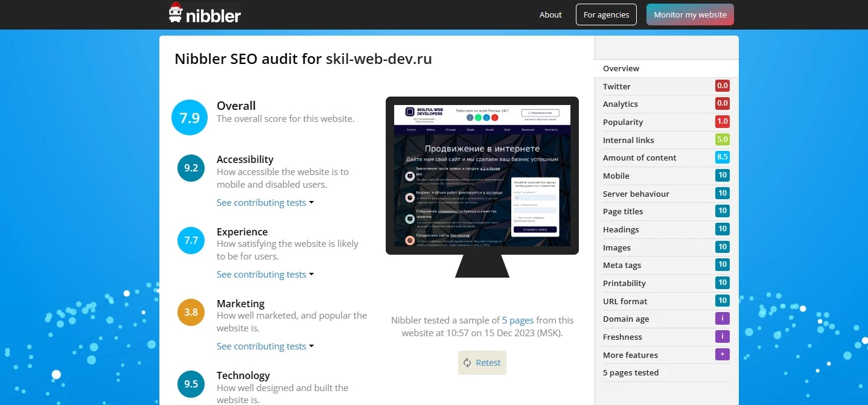Open the Printability test
This screenshot has width=868, height=405.
point(666,283)
